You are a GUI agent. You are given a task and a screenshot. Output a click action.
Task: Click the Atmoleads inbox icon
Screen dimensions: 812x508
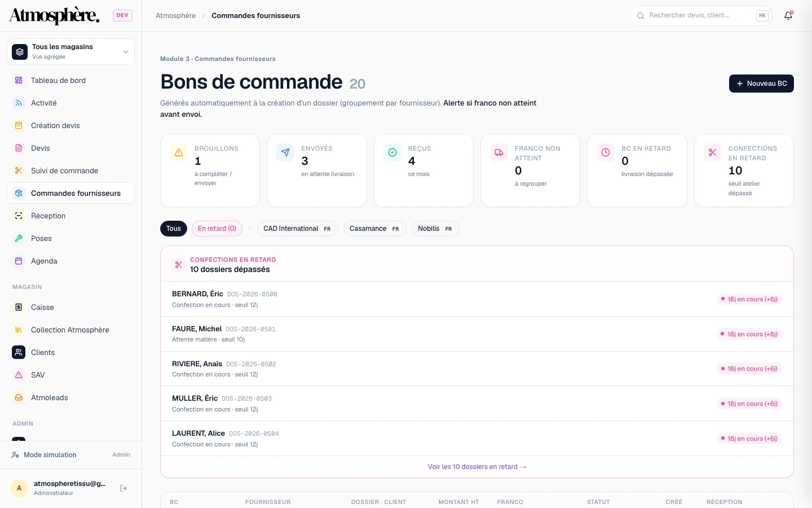19,397
